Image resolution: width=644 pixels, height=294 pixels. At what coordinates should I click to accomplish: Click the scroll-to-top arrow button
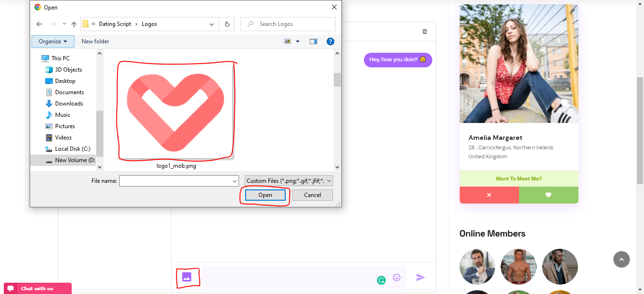[x=621, y=259]
